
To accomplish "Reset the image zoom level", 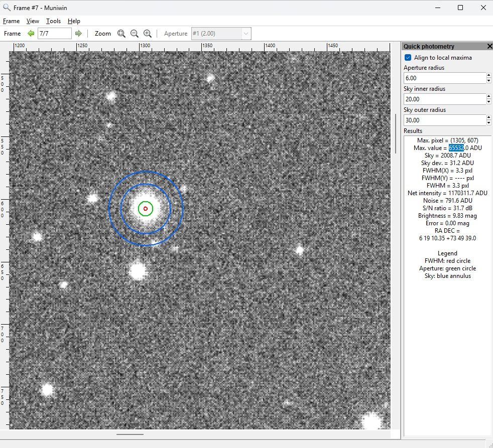I will coord(121,33).
